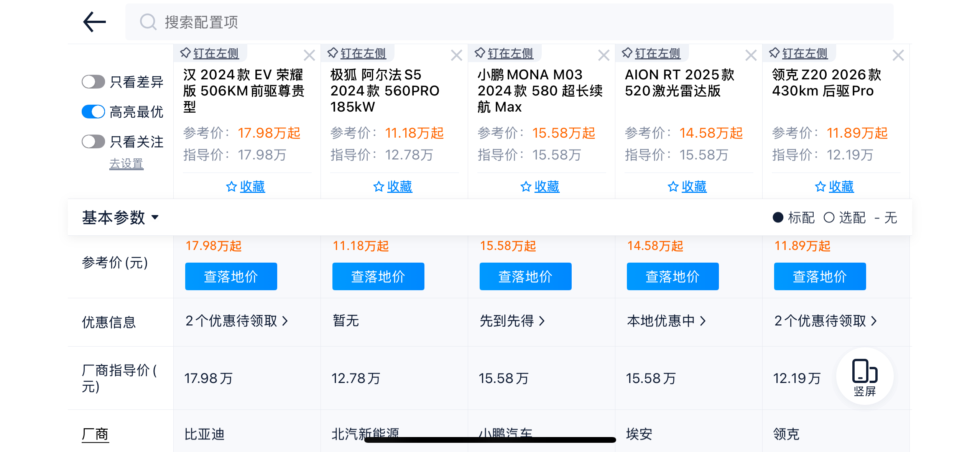
Task: Open 本地优惠中 offer for AION RT
Action: pyautogui.click(x=666, y=321)
